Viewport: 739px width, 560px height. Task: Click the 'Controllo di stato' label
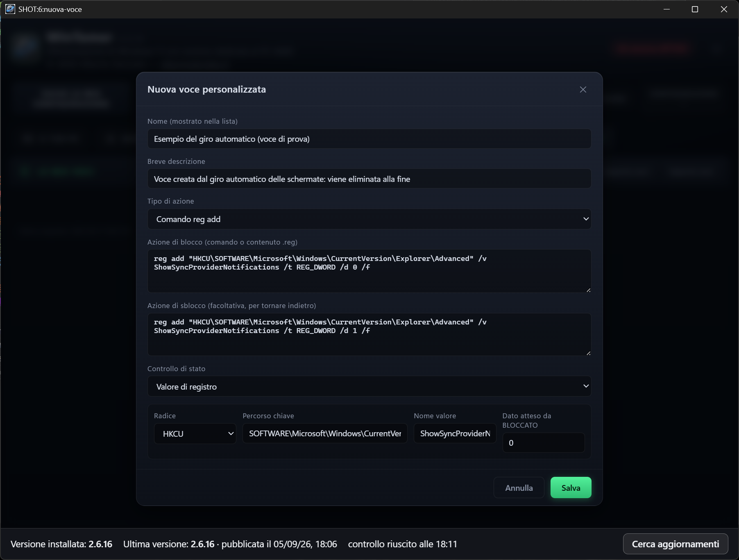point(176,369)
